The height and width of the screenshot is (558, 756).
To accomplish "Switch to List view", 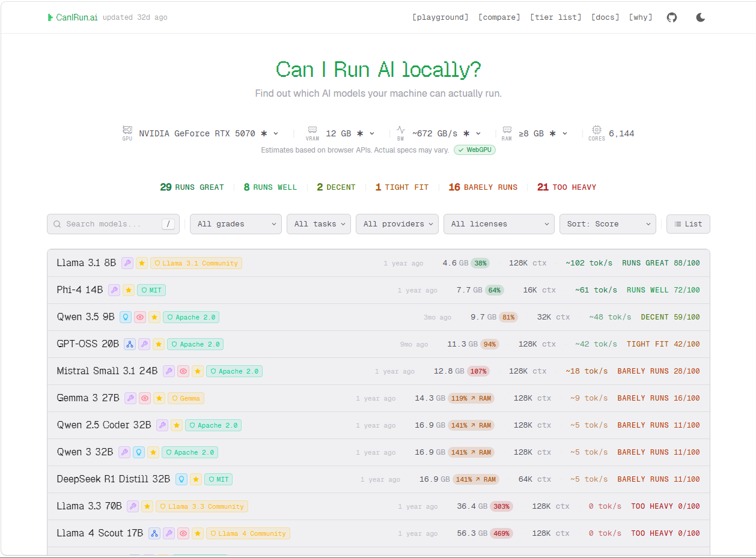I will click(688, 224).
